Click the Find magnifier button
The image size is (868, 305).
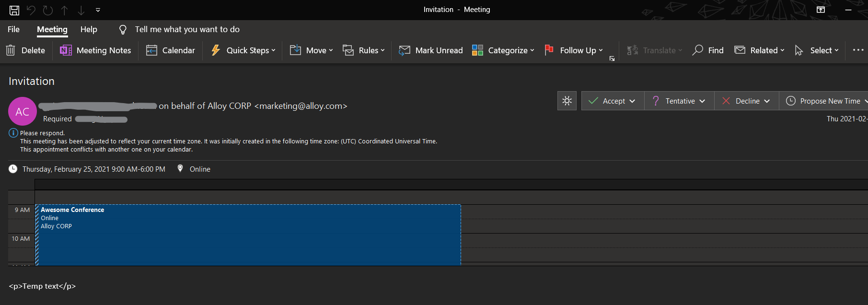click(x=708, y=50)
